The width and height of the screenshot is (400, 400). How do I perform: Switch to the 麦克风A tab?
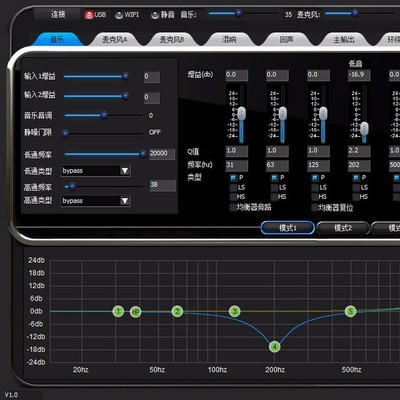click(114, 40)
